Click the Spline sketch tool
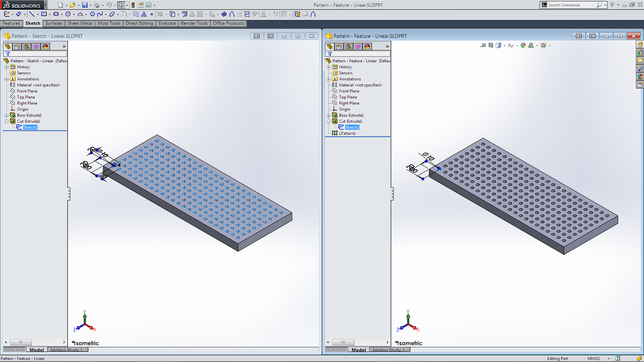Screen dimensions: 644x362 coord(100,14)
